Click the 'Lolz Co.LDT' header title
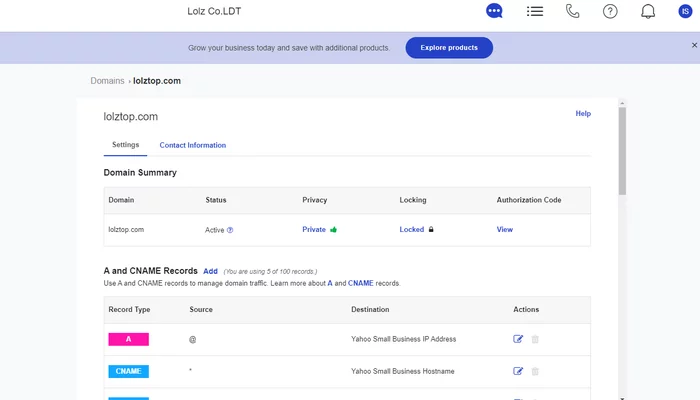The height and width of the screenshot is (400, 700). [214, 11]
